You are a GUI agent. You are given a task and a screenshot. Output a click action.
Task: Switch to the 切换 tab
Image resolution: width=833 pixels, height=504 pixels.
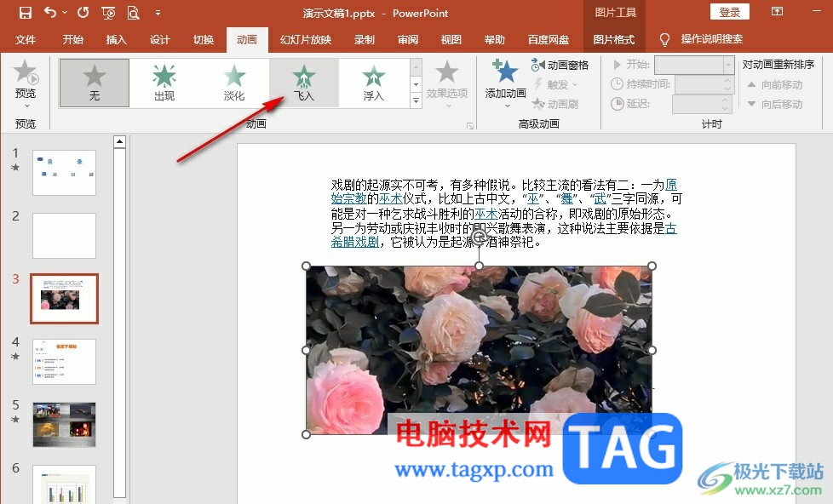pos(204,40)
